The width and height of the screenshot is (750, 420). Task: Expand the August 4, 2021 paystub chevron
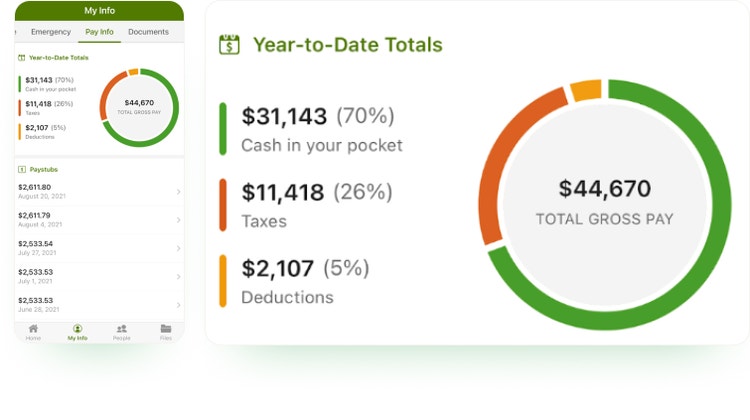pos(178,220)
